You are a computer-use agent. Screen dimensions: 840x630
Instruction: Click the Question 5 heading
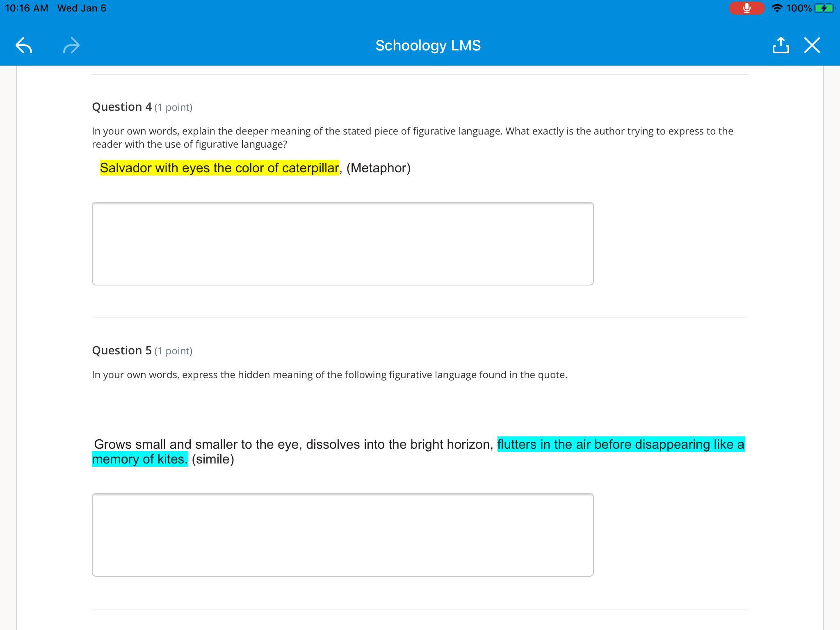[x=122, y=350]
